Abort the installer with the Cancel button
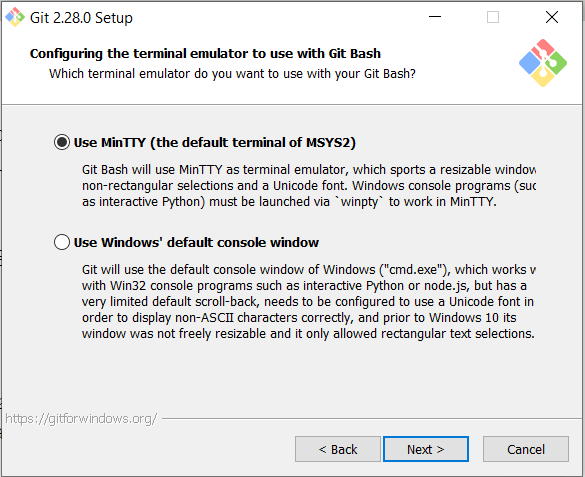585x477 pixels. pos(526,449)
